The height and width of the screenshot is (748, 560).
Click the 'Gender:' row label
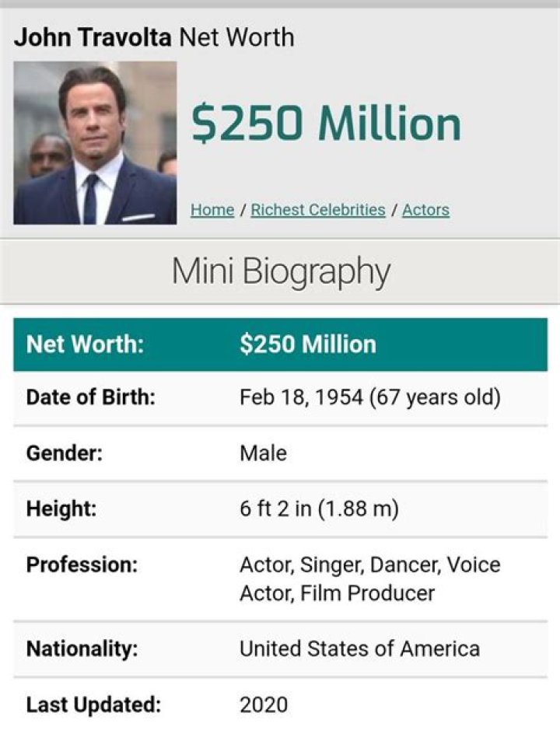(65, 453)
